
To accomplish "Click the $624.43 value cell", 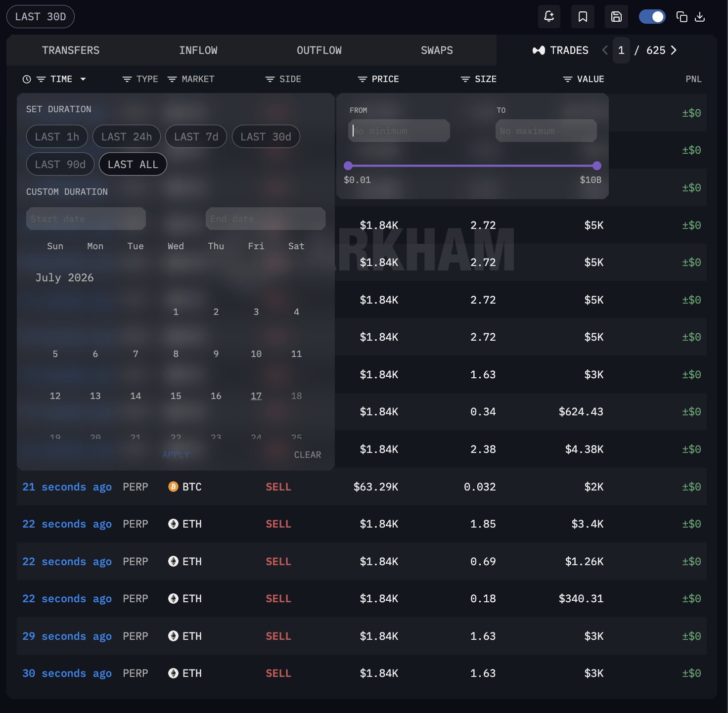I will [x=581, y=412].
